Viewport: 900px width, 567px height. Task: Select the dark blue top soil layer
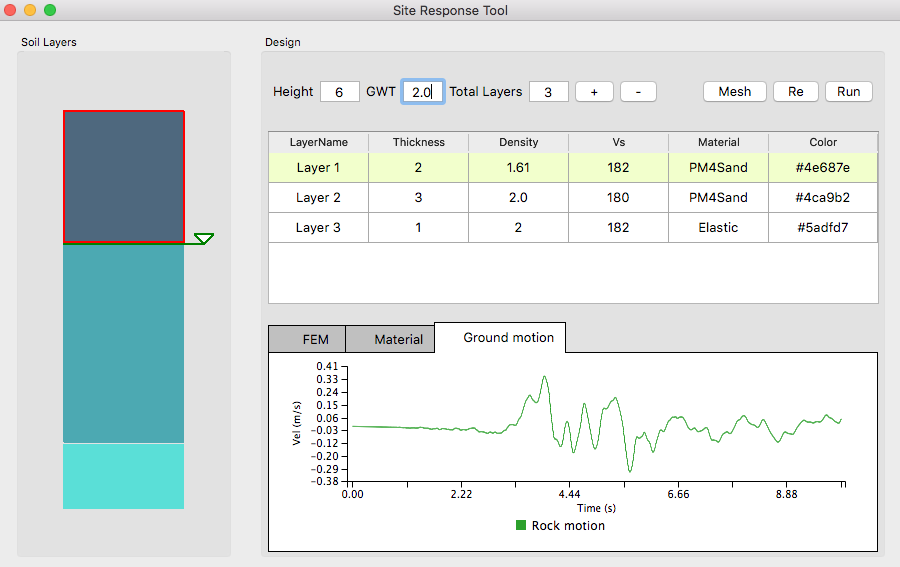(x=124, y=177)
